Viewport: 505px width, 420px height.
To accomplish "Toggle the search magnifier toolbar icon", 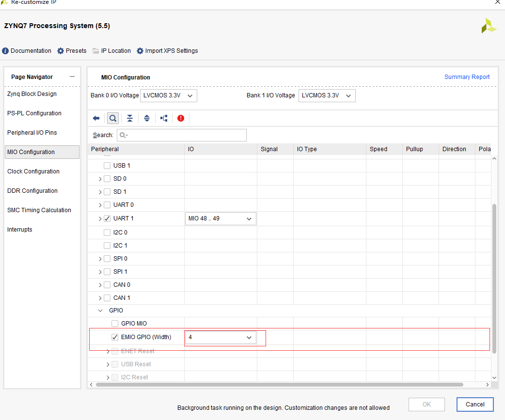I will click(113, 118).
